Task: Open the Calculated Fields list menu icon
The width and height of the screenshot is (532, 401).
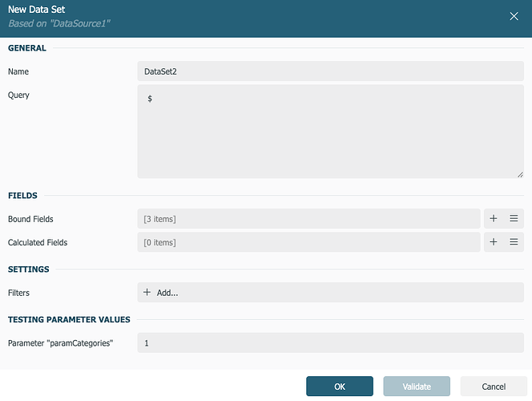Action: click(514, 242)
